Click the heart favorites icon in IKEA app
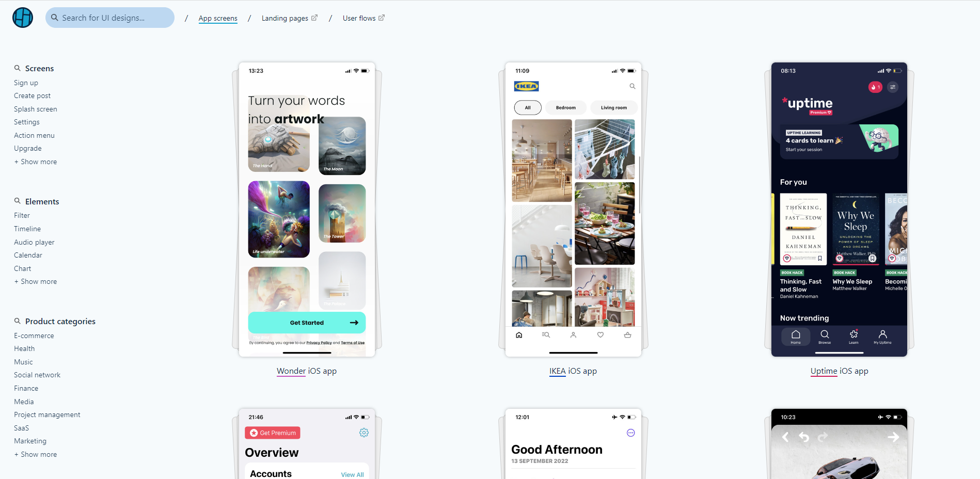This screenshot has height=479, width=980. pyautogui.click(x=600, y=335)
